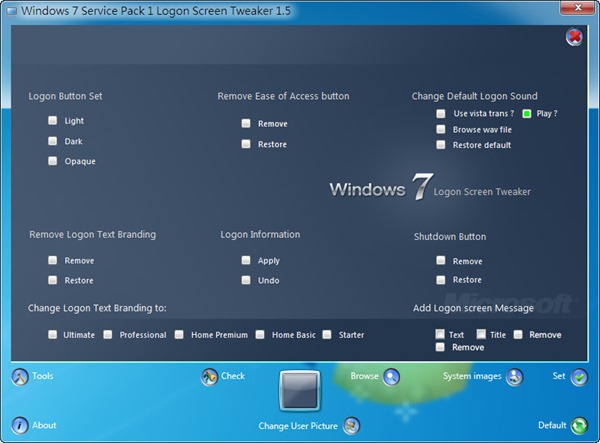Click the Check icon
Screen dimensions: 600x443
[209, 377]
